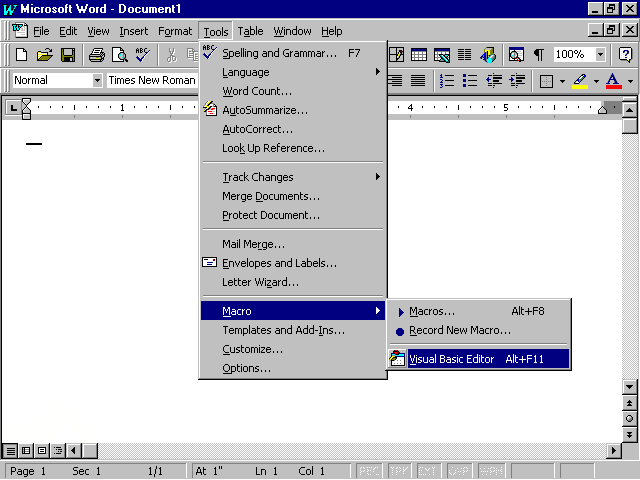
Task: Click the Columns icon
Action: [464, 55]
